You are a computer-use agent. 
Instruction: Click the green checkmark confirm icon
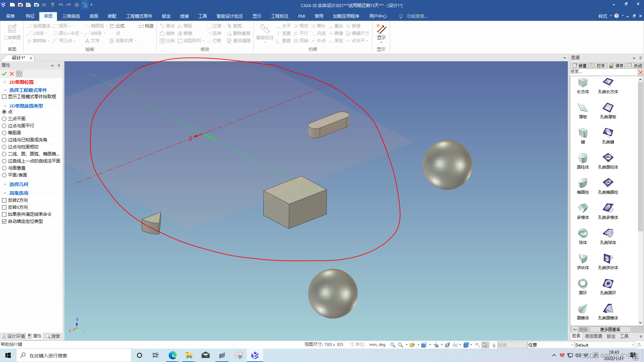(x=4, y=74)
